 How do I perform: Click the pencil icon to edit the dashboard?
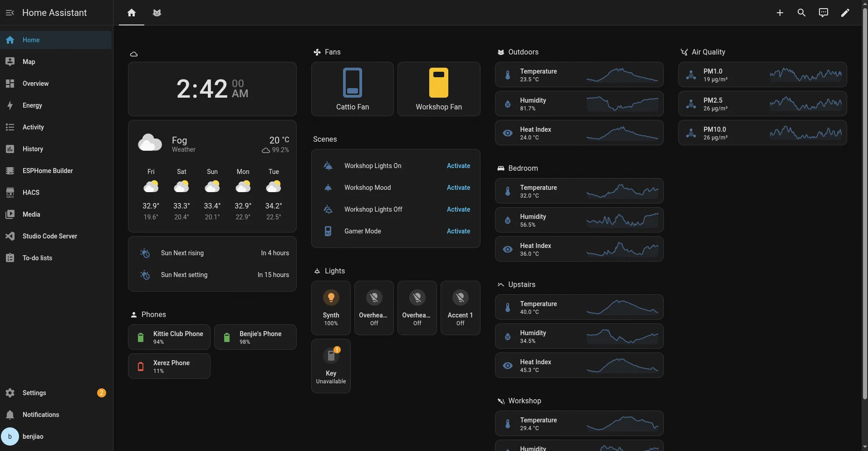(x=844, y=13)
